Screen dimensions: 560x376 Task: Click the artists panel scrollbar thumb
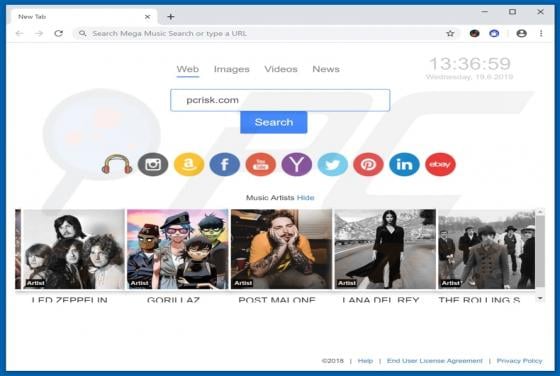click(x=540, y=251)
